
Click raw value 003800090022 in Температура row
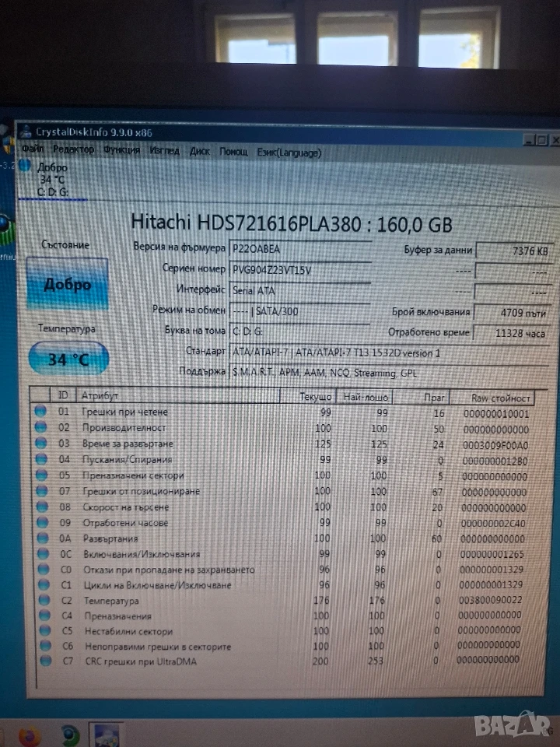491,600
